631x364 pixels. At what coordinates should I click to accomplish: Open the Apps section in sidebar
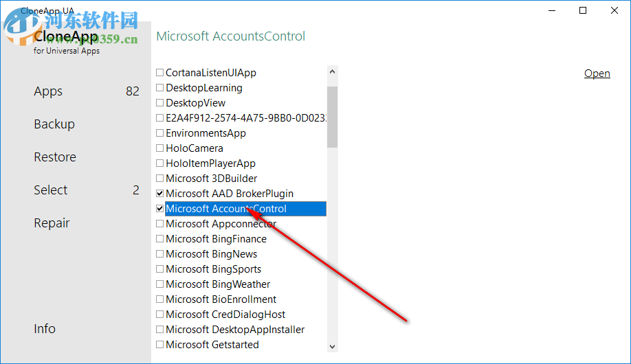(x=48, y=91)
